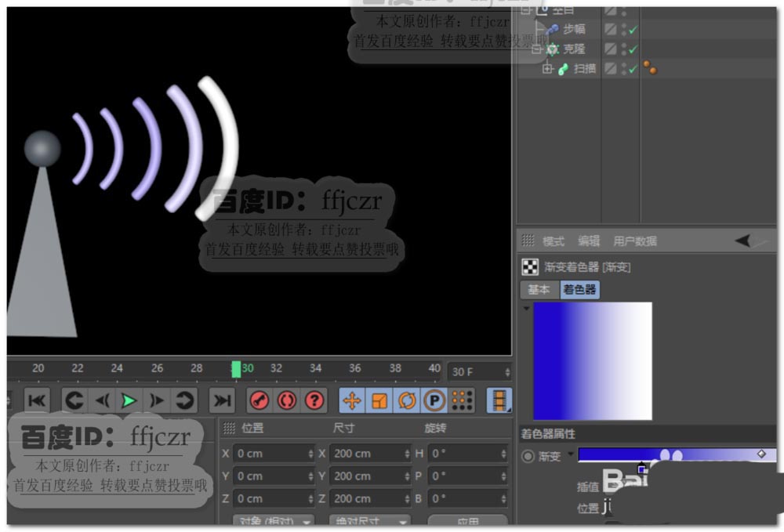Image resolution: width=784 pixels, height=532 pixels.
Task: Click layer swatch on 克隆 row
Action: click(610, 49)
